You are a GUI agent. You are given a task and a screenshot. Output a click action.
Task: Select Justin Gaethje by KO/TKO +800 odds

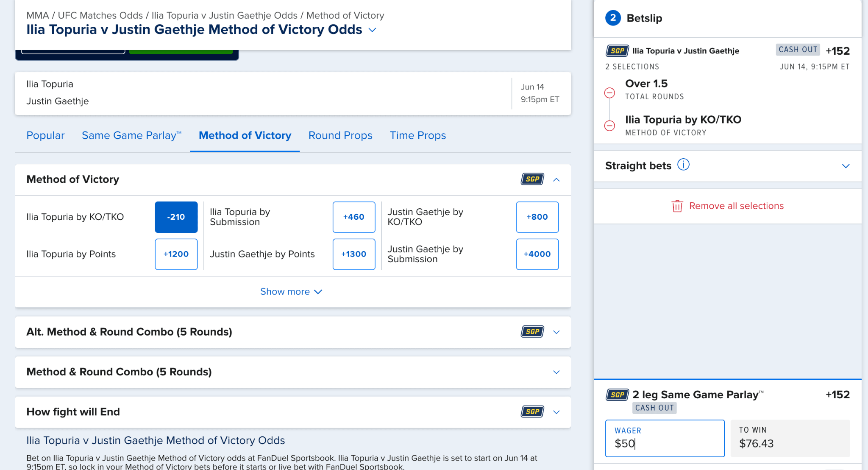[x=537, y=217]
